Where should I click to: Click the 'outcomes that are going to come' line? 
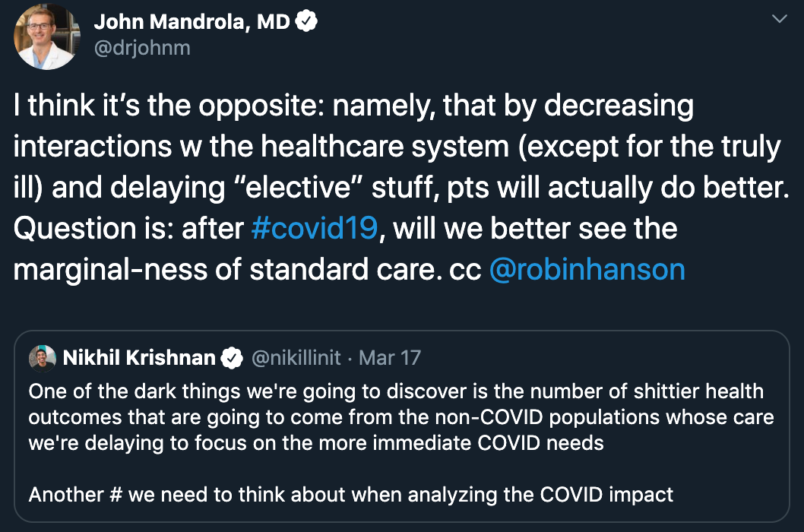401,417
